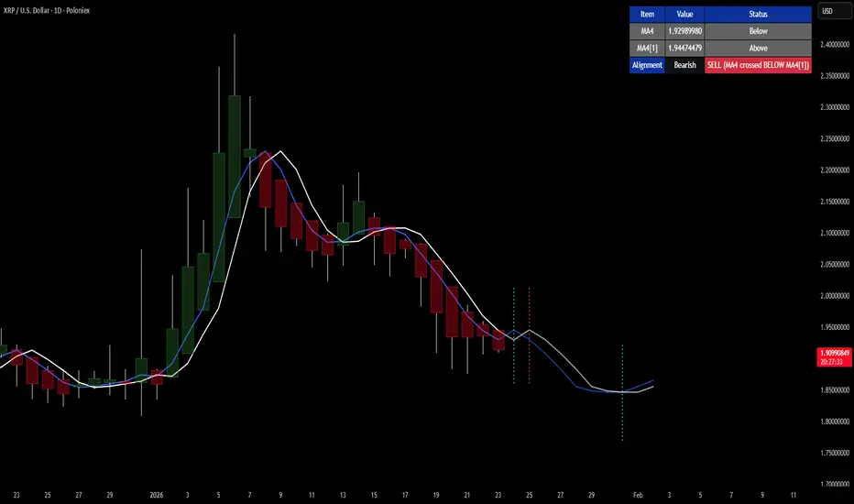
Task: Click the Item column header
Action: [647, 14]
